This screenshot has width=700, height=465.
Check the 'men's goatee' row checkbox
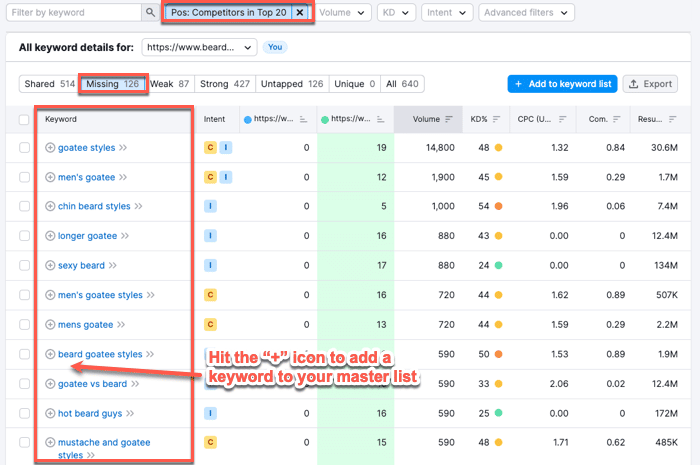pos(25,178)
